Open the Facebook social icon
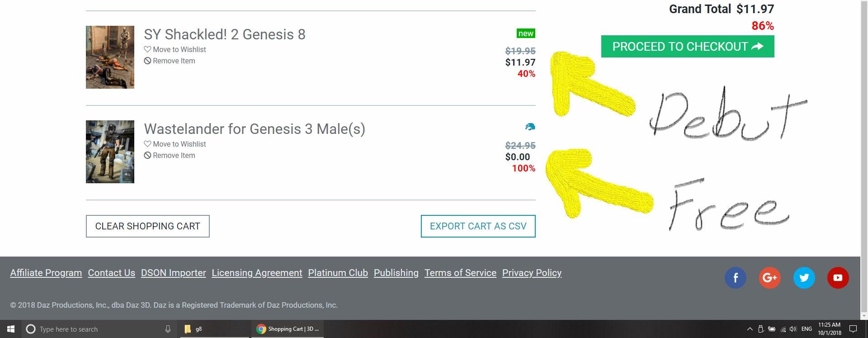This screenshot has height=338, width=868. pos(735,278)
